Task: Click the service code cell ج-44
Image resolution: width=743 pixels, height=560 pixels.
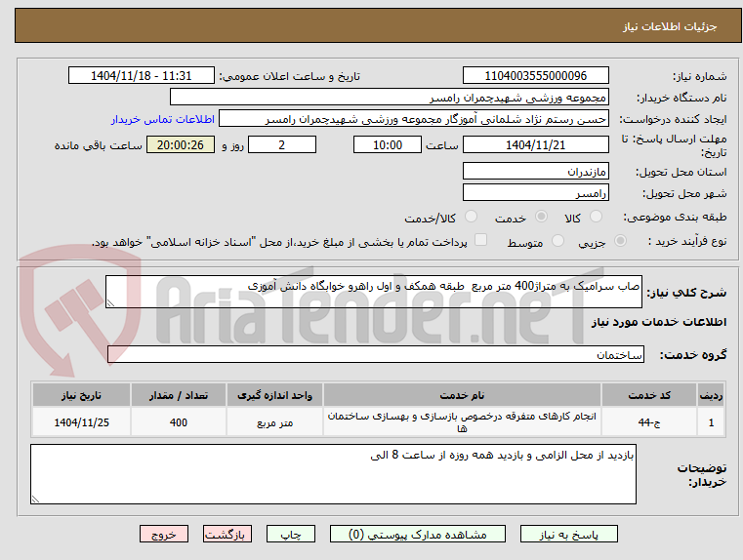Action: click(649, 421)
